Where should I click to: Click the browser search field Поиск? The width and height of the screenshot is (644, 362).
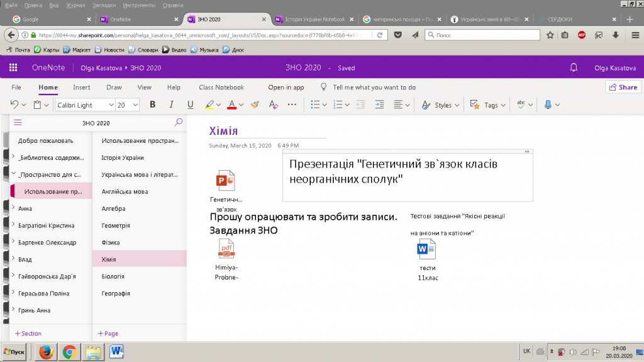point(482,35)
